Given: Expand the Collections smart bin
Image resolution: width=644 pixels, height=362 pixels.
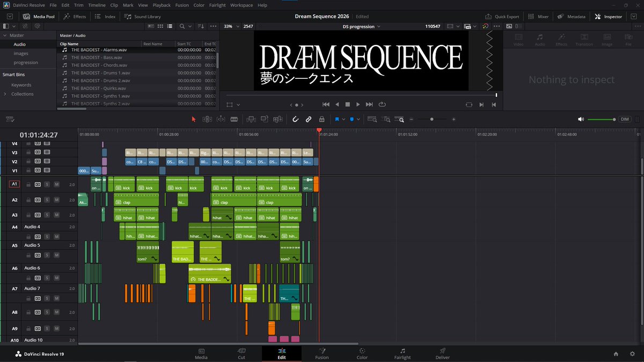Looking at the screenshot, I should tap(5, 94).
